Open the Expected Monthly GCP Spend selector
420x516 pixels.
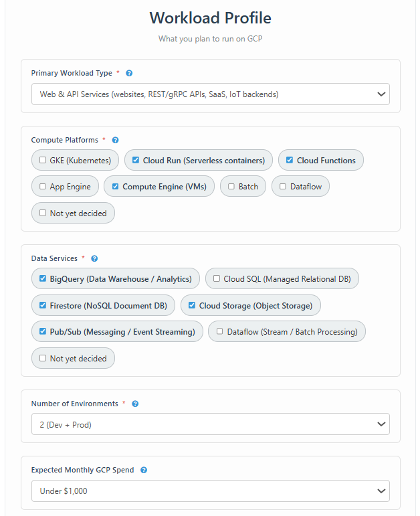click(x=211, y=491)
